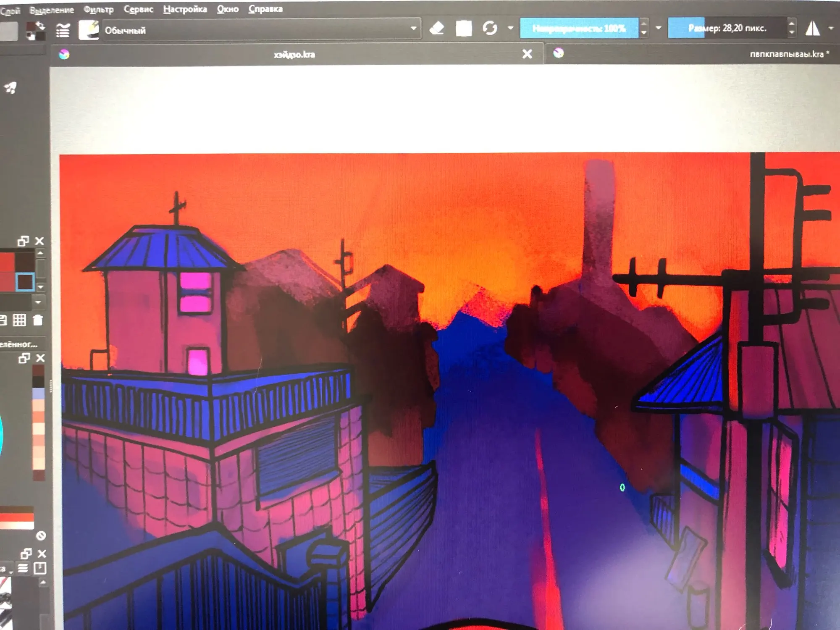Click the palette grid icon
The width and height of the screenshot is (840, 630).
point(19,320)
